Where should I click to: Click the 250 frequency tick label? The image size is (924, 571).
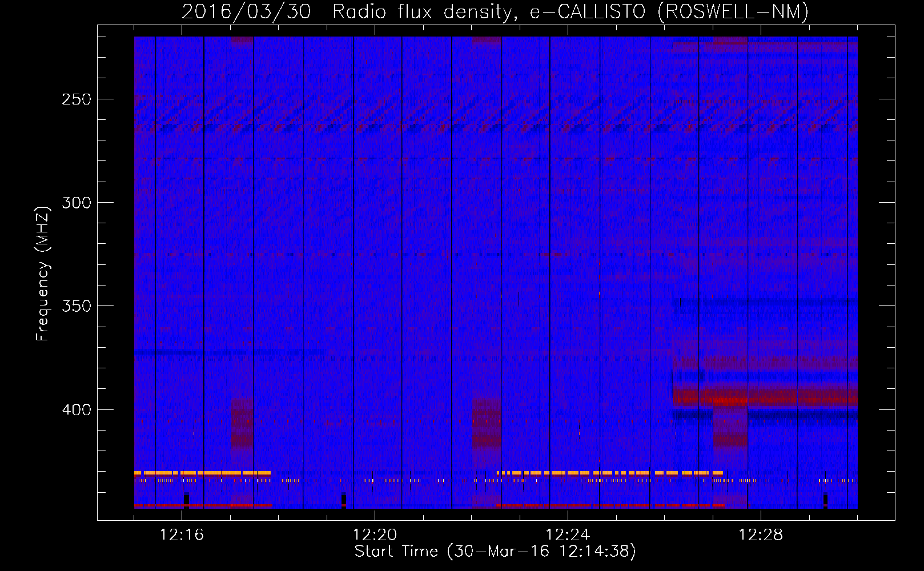click(77, 99)
